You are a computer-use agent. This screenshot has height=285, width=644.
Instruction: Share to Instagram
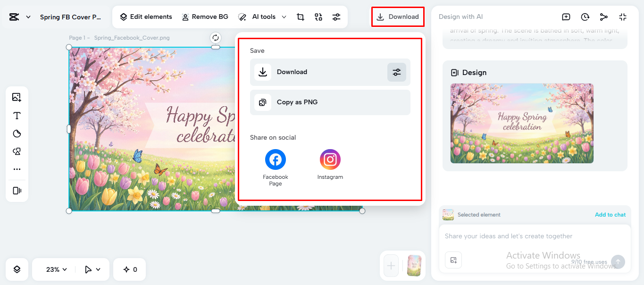tap(330, 164)
